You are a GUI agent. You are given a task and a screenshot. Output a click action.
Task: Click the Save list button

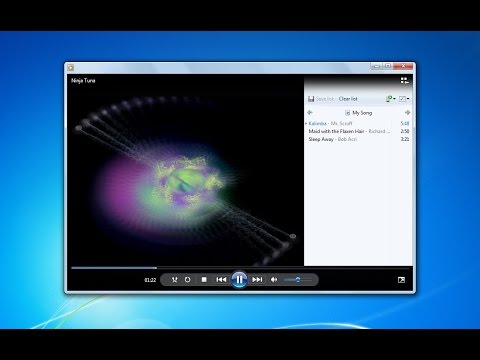(x=320, y=99)
